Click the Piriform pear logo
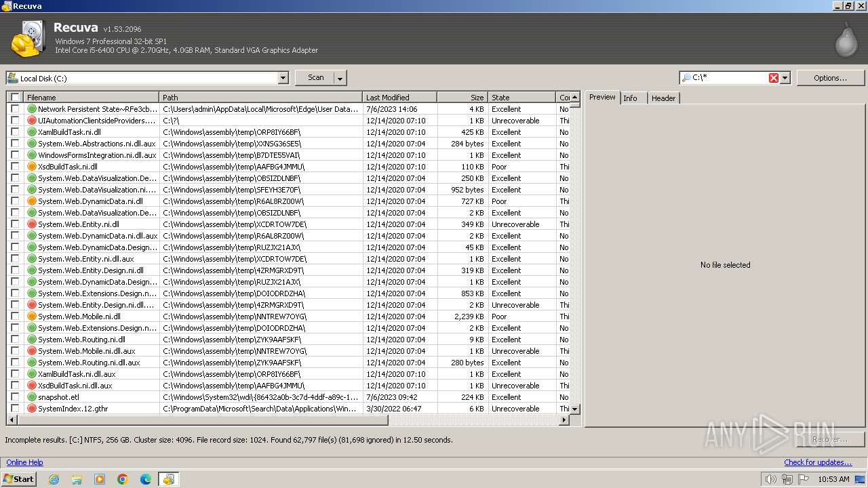Viewport: 868px width, 488px height. 846,40
